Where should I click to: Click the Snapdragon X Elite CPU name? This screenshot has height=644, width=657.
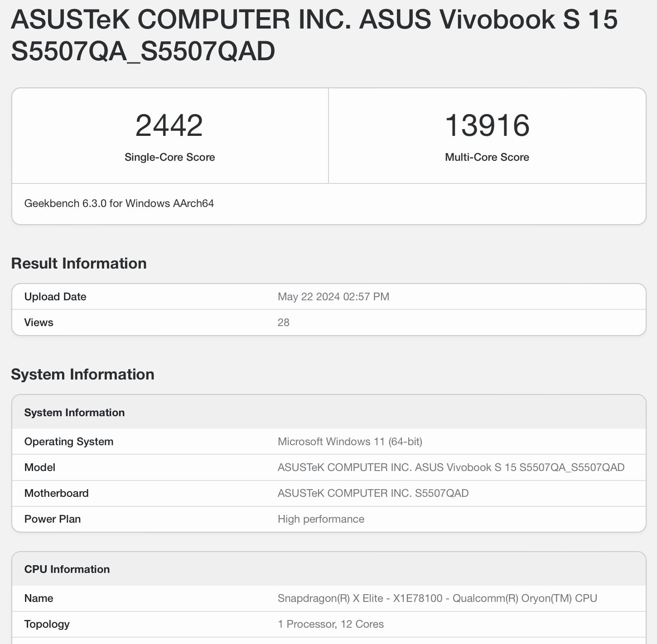pos(437,598)
